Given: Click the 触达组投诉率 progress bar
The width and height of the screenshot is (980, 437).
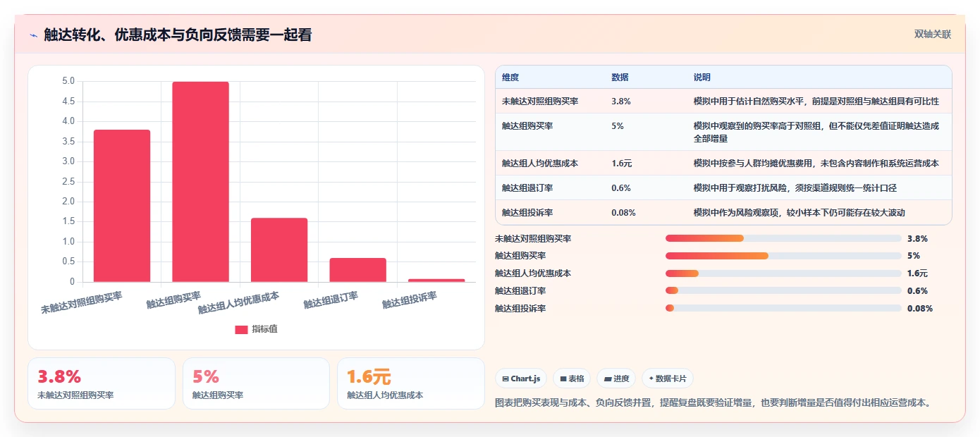Looking at the screenshot, I should tap(783, 308).
